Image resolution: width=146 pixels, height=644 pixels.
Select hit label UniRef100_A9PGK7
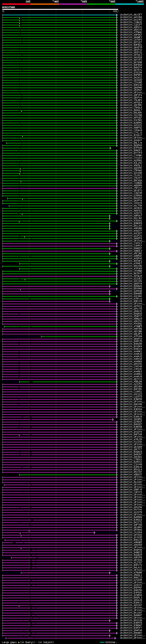point(131,216)
